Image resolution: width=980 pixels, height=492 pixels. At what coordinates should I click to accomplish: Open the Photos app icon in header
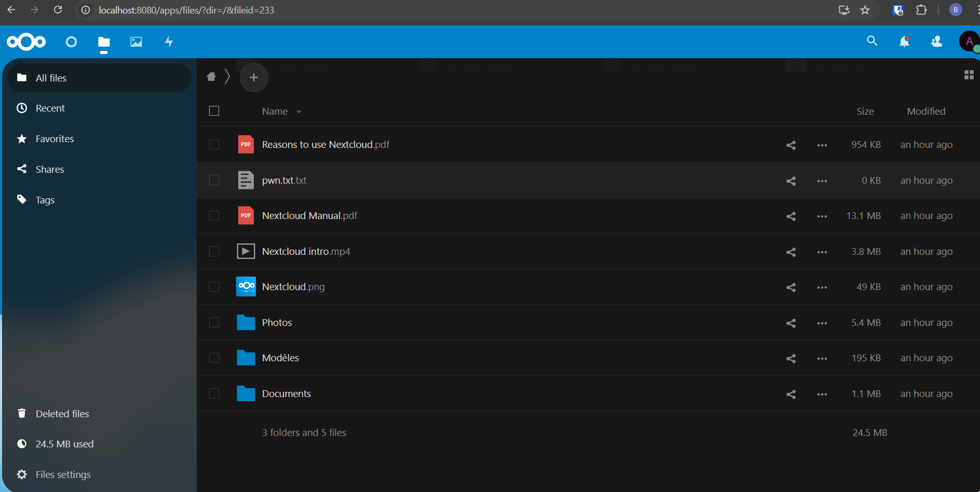point(136,42)
